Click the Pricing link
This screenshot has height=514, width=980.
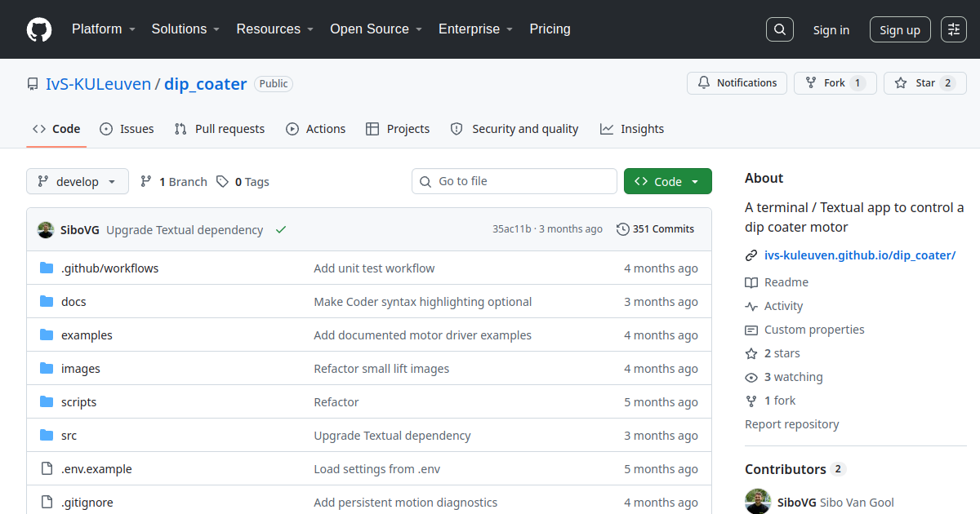pyautogui.click(x=550, y=29)
